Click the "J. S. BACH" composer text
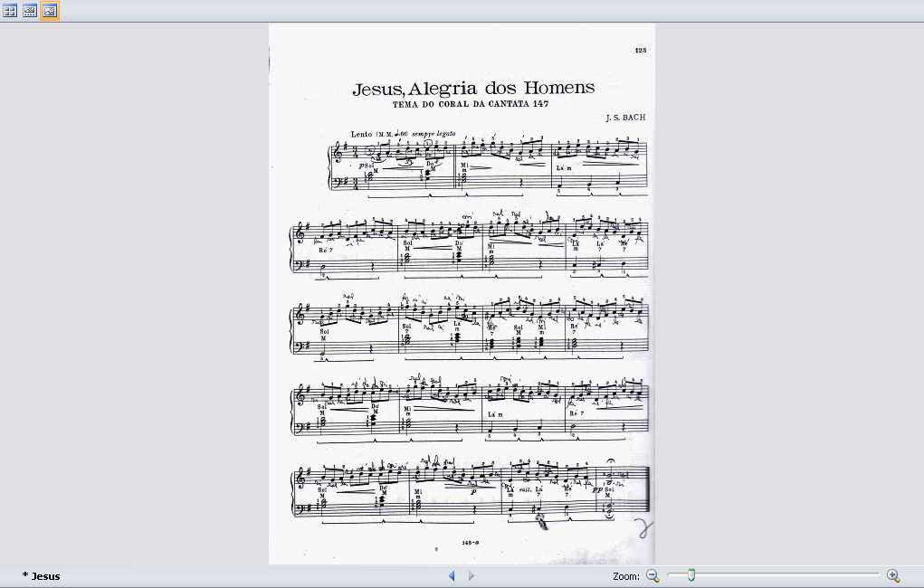Image resolution: width=924 pixels, height=588 pixels. tap(625, 118)
